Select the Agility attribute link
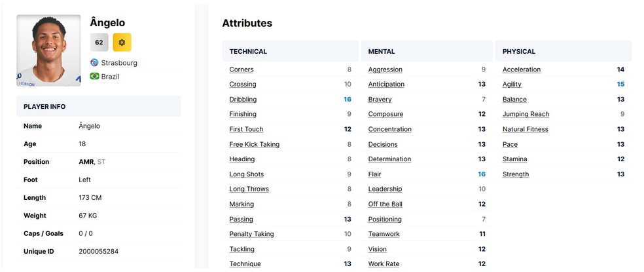644x272 pixels. coord(512,85)
